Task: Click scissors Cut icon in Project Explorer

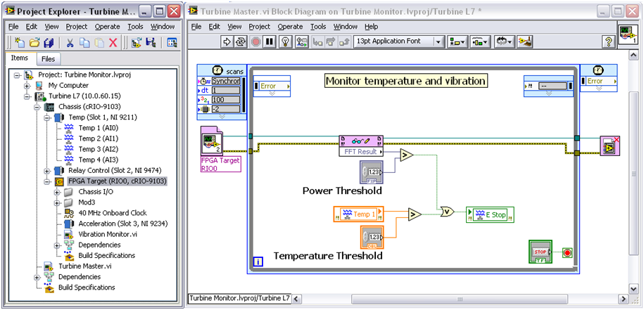Action: pos(70,43)
